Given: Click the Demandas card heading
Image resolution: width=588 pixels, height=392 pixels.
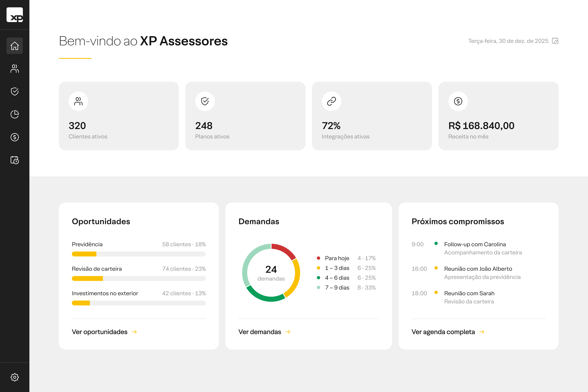Looking at the screenshot, I should tap(259, 221).
